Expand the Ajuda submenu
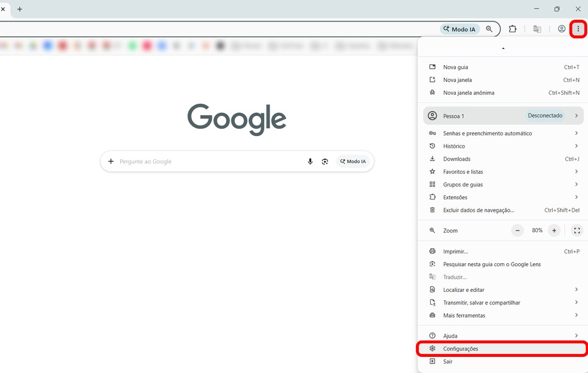588x373 pixels. pyautogui.click(x=503, y=336)
